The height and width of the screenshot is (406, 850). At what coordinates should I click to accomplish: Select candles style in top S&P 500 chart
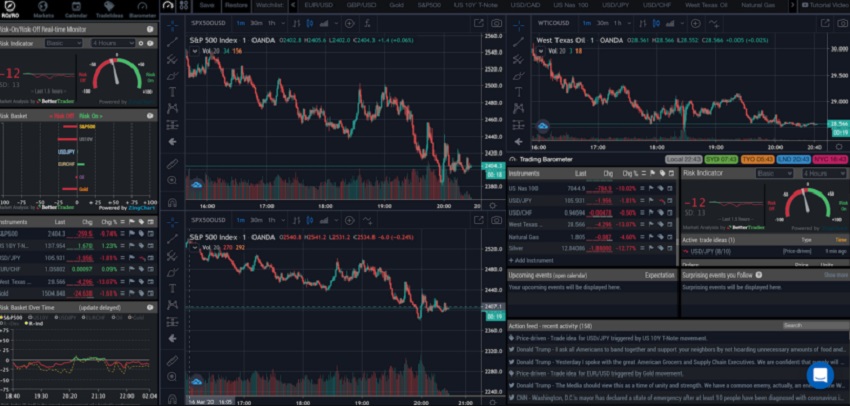click(310, 23)
